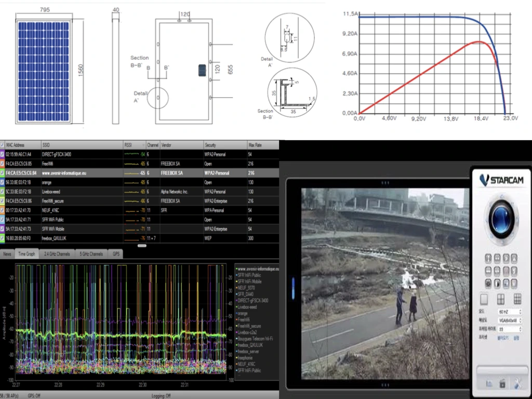
Task: Sort table by Max Rate column header
Action: 263,145
